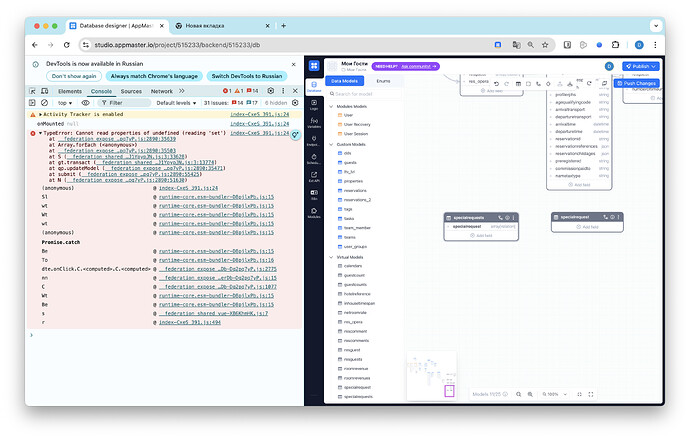Open the top JavaScript context dropdown
Image resolution: width=690 pixels, height=438 pixels.
(x=65, y=103)
